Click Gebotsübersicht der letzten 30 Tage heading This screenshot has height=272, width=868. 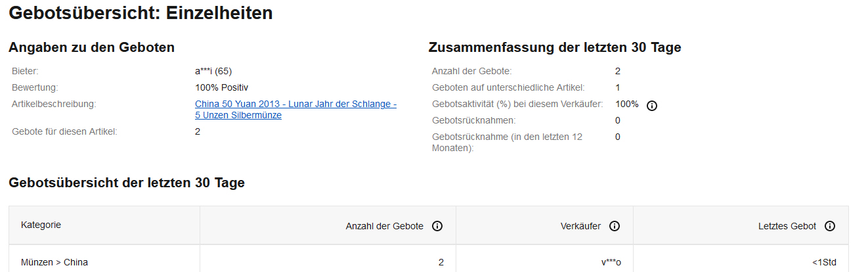coord(127,183)
